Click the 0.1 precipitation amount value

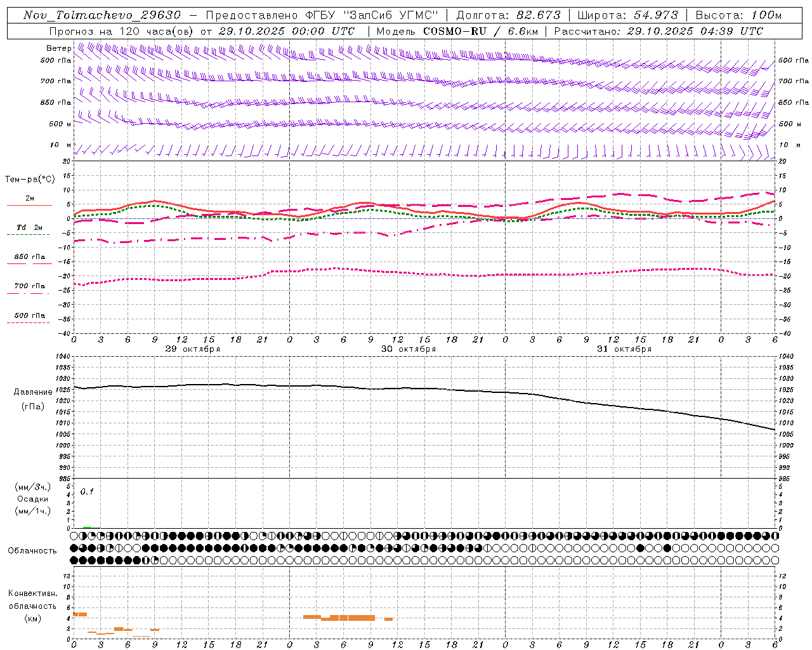87,492
